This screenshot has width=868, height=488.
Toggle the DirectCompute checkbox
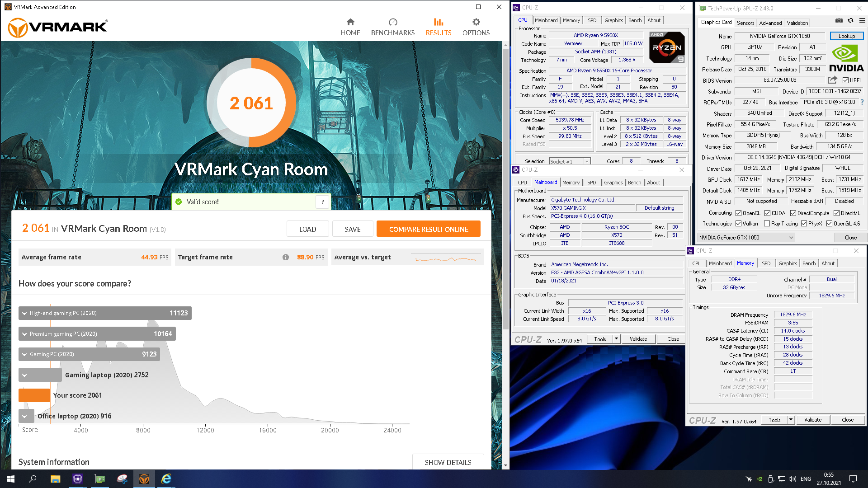point(793,213)
